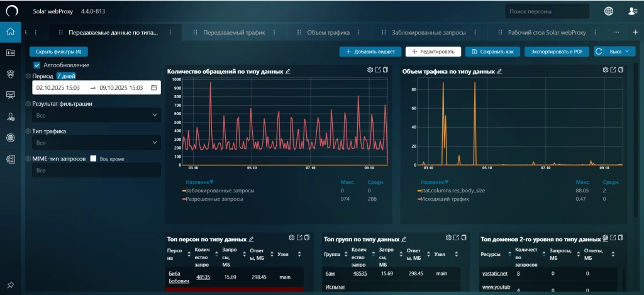644x295 pixels.
Task: Toggle the 'Автообновление' checkbox
Action: (x=37, y=65)
